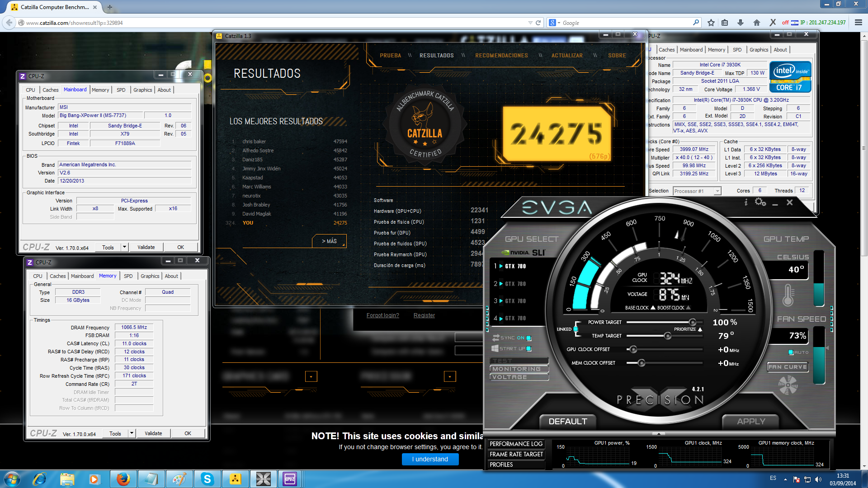The width and height of the screenshot is (868, 488).
Task: Go to browser home page icon
Action: click(757, 23)
